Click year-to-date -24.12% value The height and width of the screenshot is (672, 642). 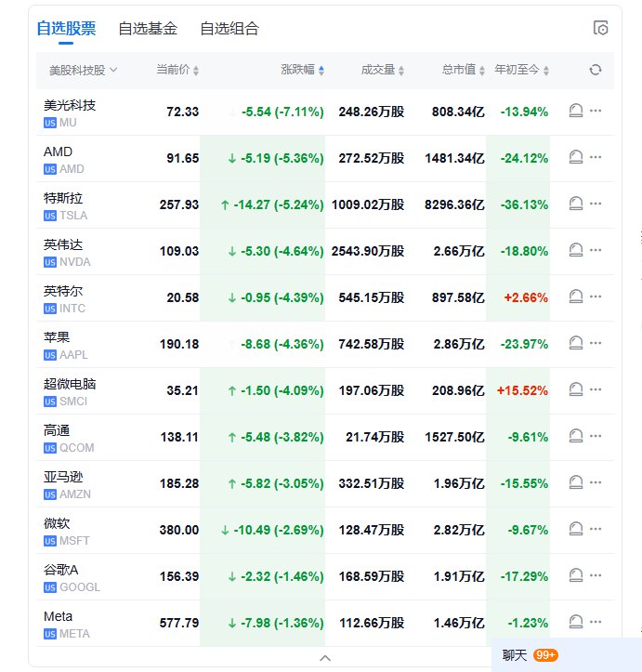tap(524, 158)
